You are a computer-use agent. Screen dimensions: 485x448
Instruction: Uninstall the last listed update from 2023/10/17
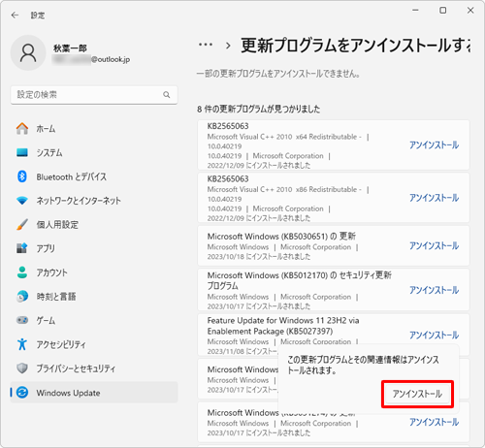tap(434, 422)
